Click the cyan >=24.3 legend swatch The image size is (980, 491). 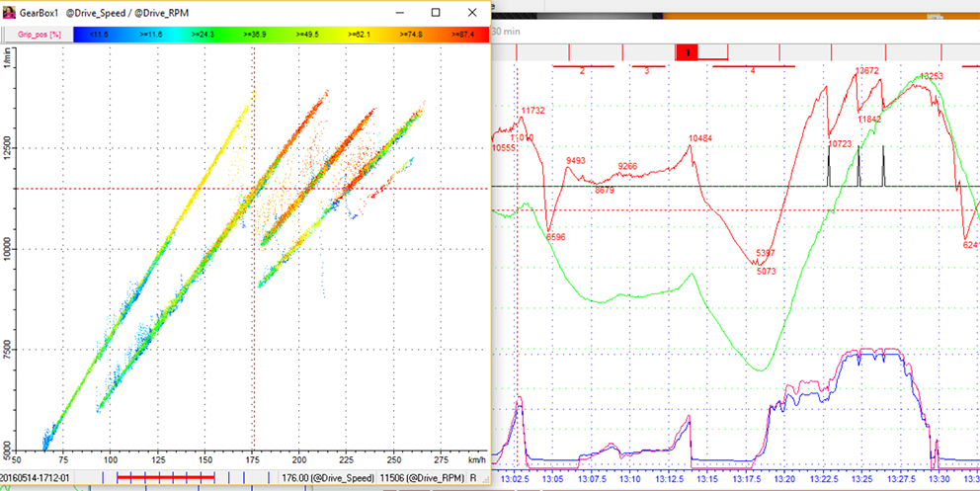(202, 34)
